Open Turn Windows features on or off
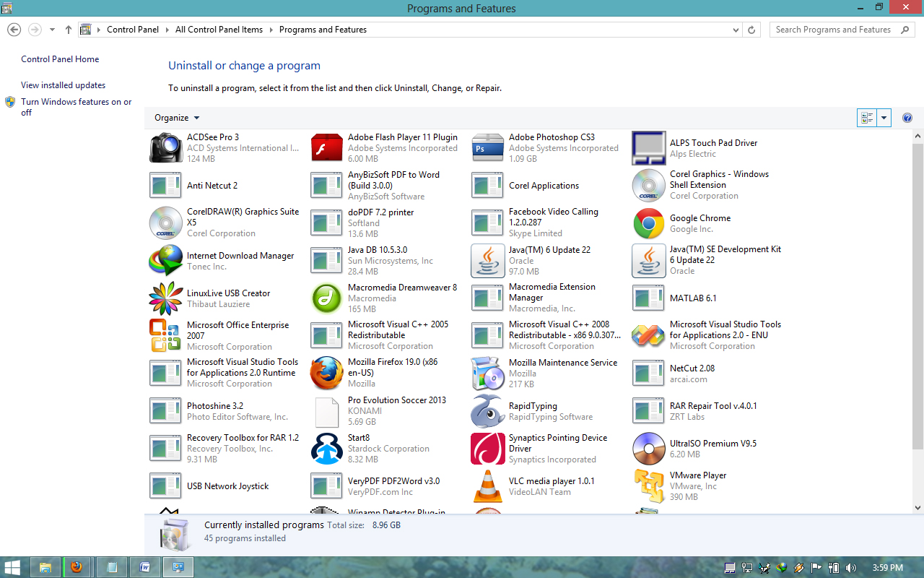The height and width of the screenshot is (578, 924). pyautogui.click(x=77, y=107)
